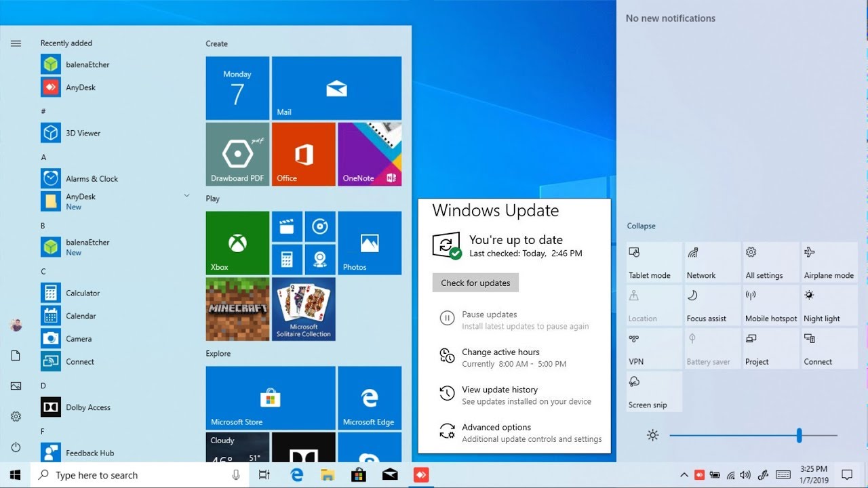Open the Movies & TV clapperboard tile

[x=287, y=226]
